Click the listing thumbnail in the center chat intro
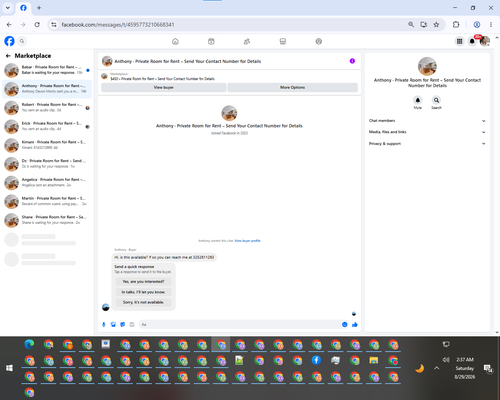Screen dimensions: 500x400 click(x=229, y=113)
